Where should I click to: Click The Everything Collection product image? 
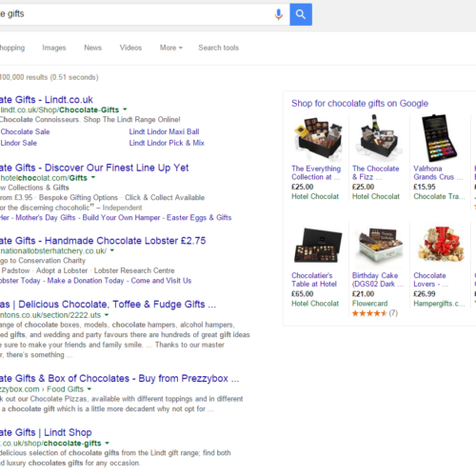318,138
